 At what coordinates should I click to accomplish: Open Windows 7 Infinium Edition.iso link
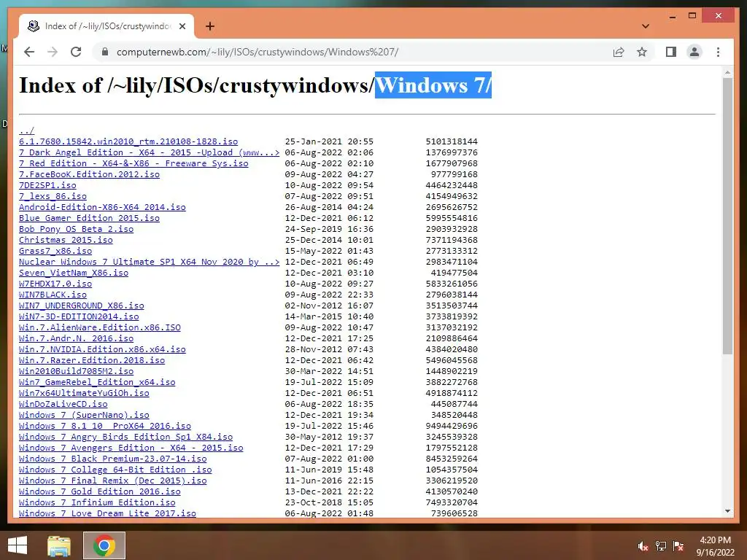click(x=97, y=503)
